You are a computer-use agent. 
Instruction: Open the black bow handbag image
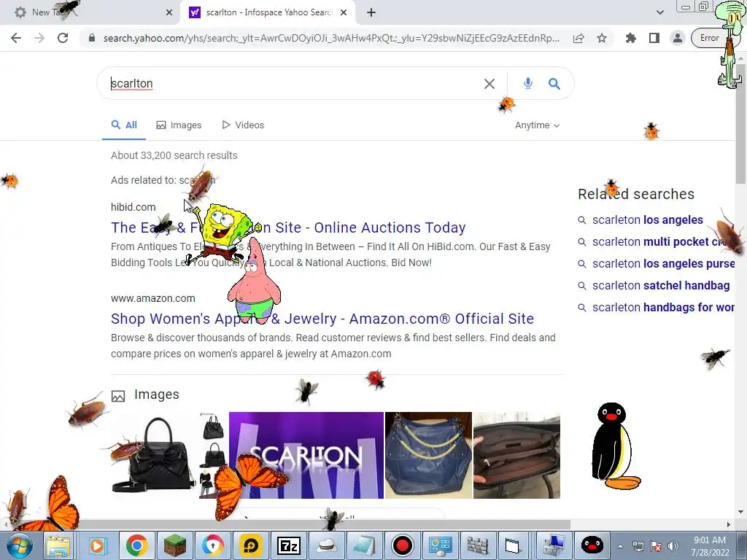153,455
